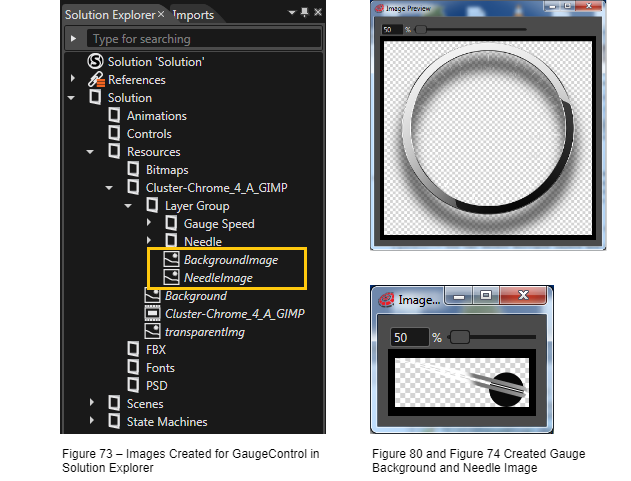This screenshot has height=481, width=631.
Task: Click the Solution 'Solution' root icon
Action: click(95, 61)
